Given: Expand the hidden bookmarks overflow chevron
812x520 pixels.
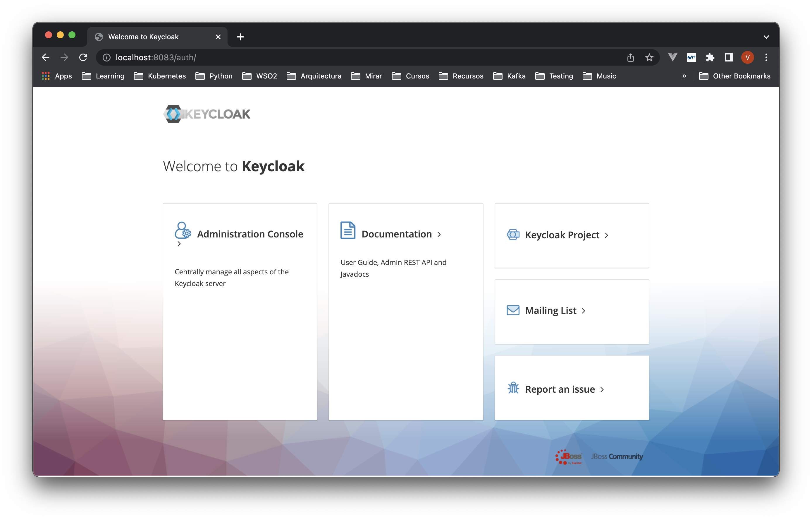Looking at the screenshot, I should (x=684, y=76).
